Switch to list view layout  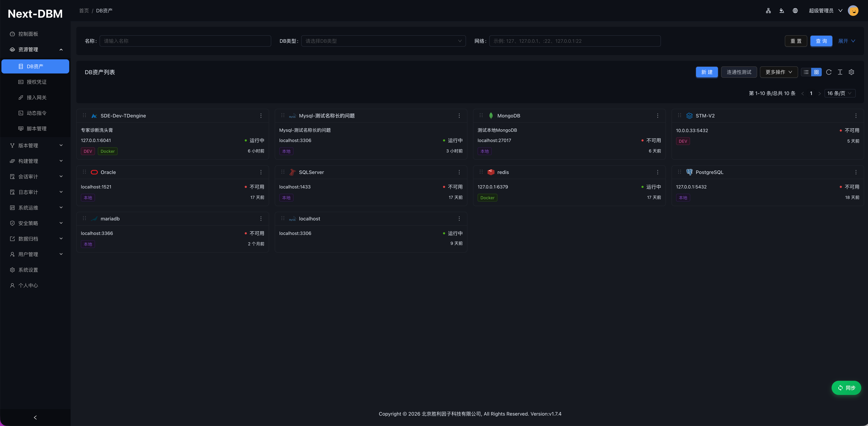806,72
